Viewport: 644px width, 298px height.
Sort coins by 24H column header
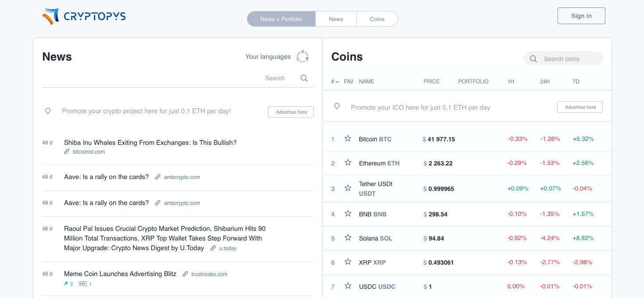click(x=544, y=82)
